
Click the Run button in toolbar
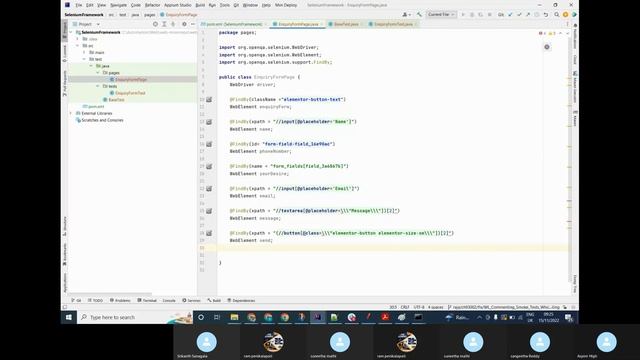[463, 15]
